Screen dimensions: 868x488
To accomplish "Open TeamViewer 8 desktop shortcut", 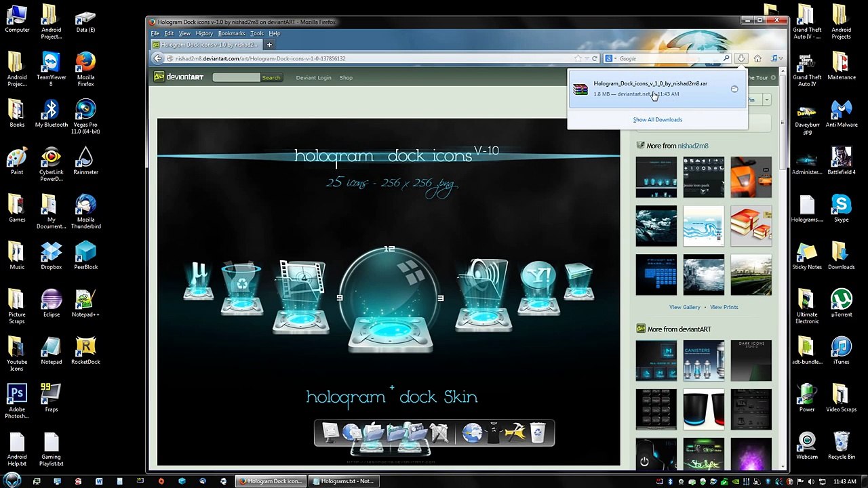I will (x=51, y=70).
